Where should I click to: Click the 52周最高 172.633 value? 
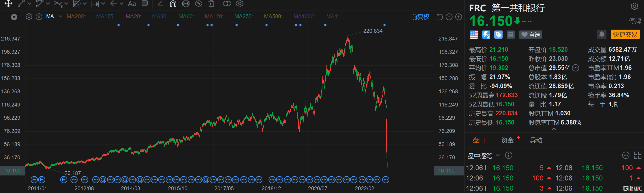coord(506,95)
